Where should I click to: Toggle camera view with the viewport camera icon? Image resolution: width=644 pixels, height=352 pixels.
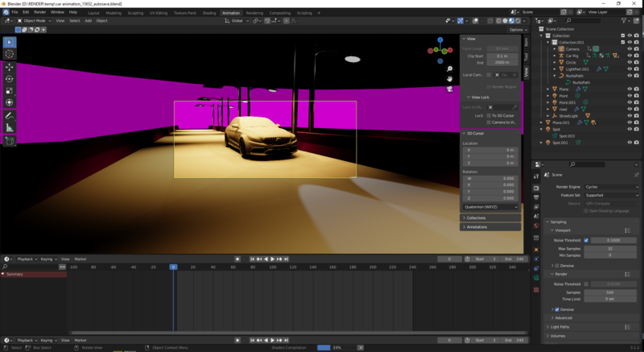pyautogui.click(x=450, y=90)
